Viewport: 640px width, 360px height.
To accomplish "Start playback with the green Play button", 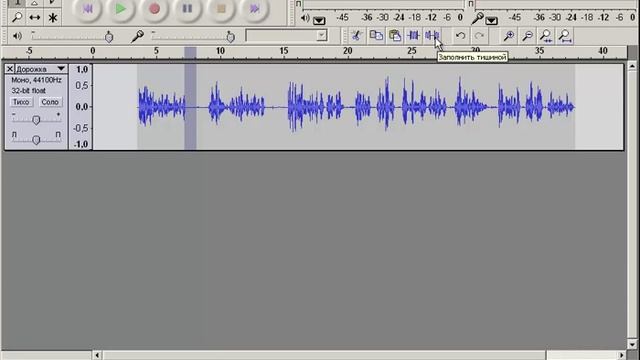I will tap(120, 9).
